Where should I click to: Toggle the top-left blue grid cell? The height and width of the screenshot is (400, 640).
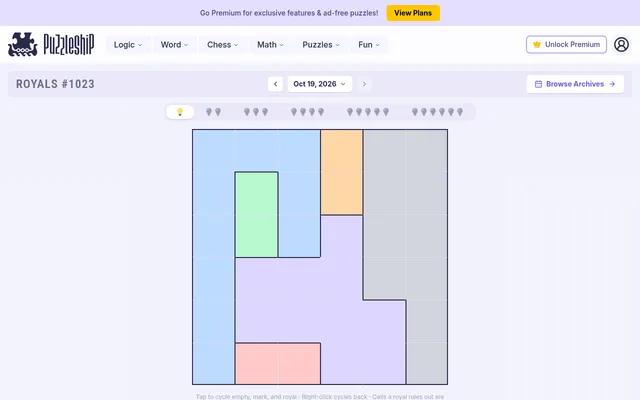click(213, 151)
